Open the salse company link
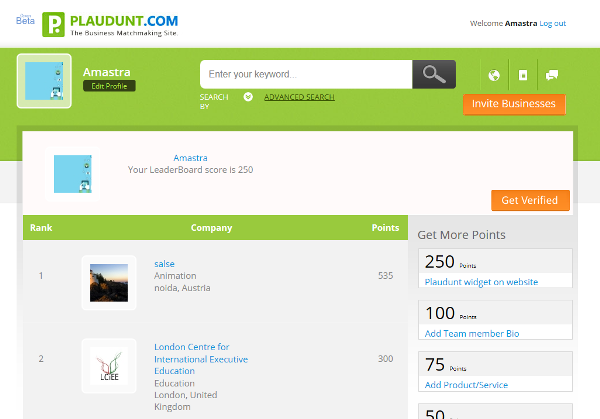Screen dimensions: 600x419 coord(164,263)
